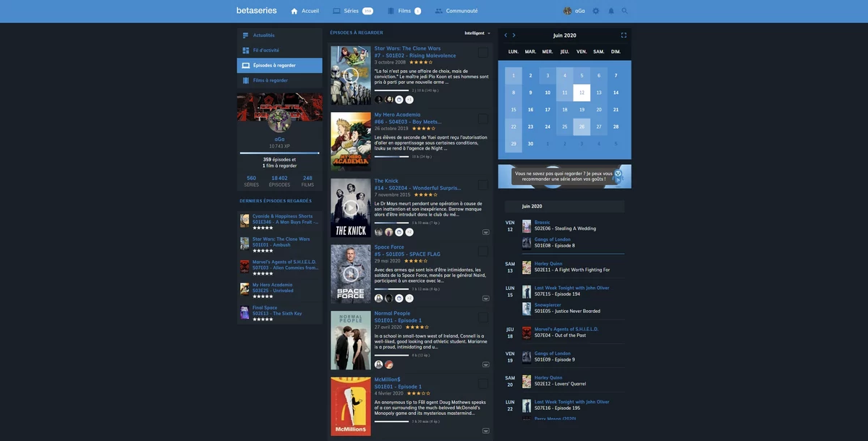
Task: Open the 560 Séries profile stat
Action: coord(252,181)
